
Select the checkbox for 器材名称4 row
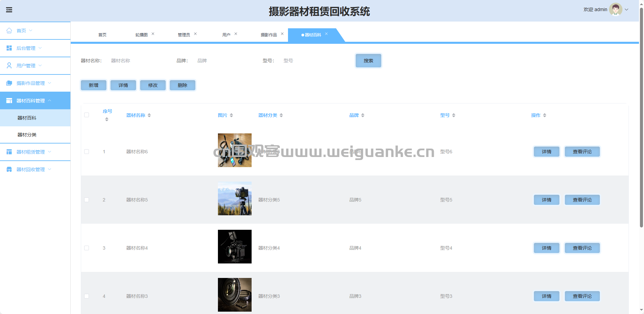pos(87,248)
